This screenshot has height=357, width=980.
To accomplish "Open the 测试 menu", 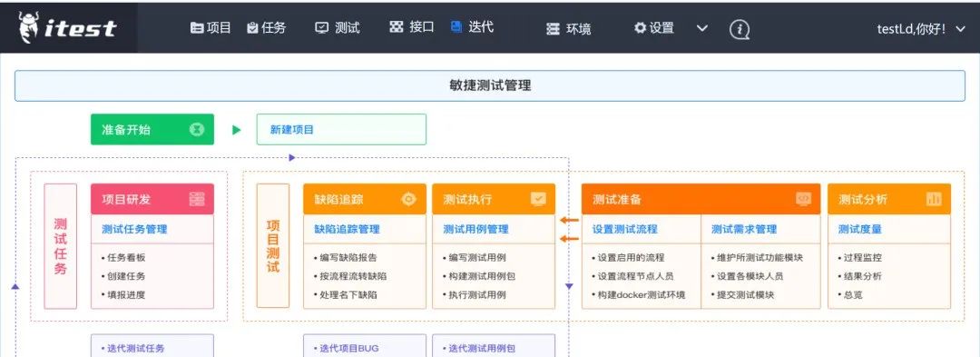I will click(337, 27).
